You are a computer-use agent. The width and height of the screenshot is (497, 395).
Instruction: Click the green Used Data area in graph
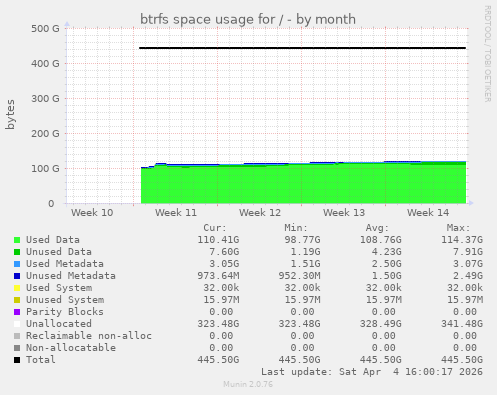tap(303, 185)
